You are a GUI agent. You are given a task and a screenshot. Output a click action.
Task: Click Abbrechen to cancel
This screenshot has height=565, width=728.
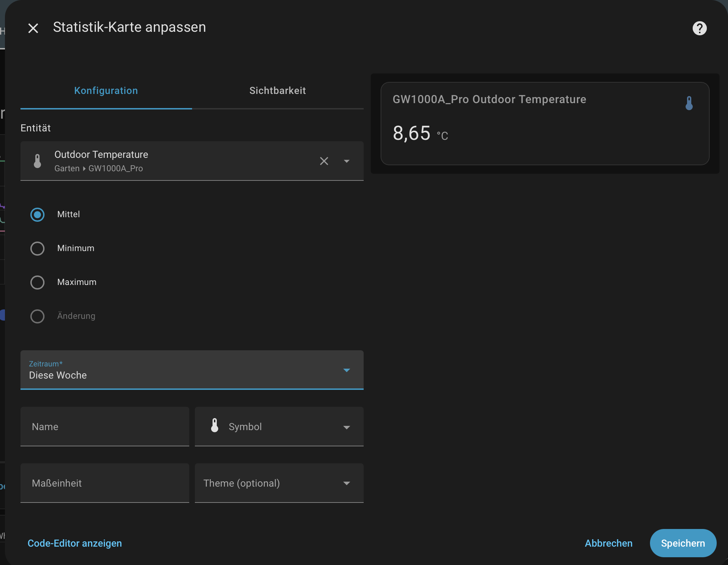pos(608,543)
